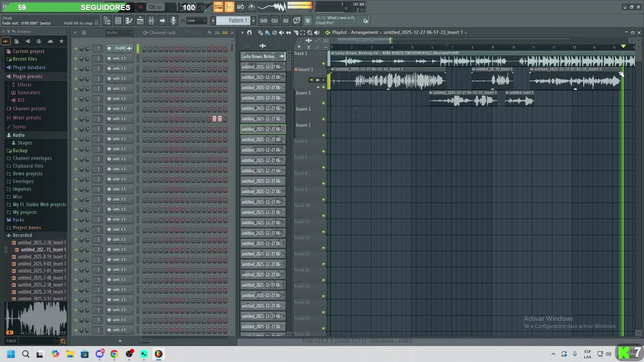The width and height of the screenshot is (644, 362).
Task: Click the ..PnRM] channel volume knob
Action: tap(87, 49)
